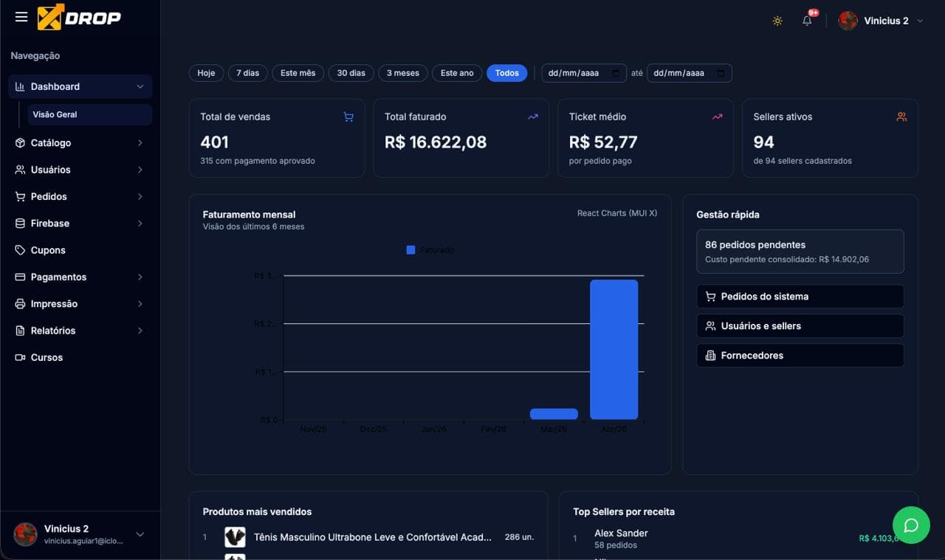Viewport: 945px width, 560px height.
Task: Select the Todos period filter
Action: [x=507, y=72]
